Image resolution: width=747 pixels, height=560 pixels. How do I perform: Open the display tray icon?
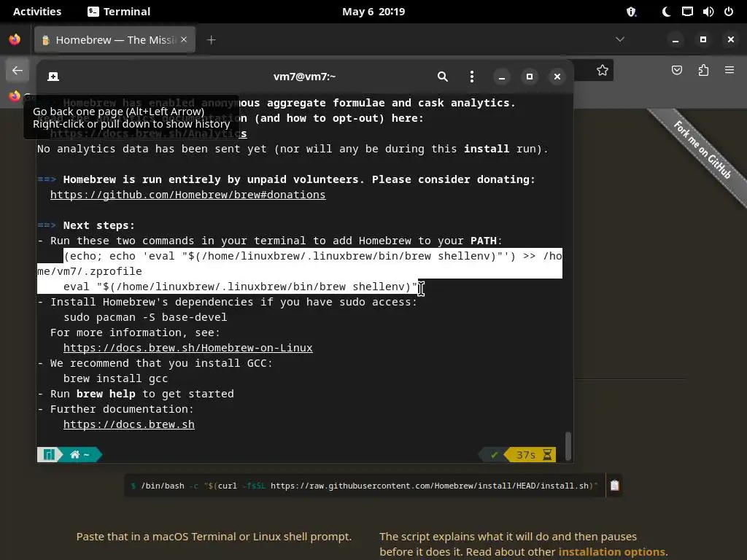click(x=687, y=12)
